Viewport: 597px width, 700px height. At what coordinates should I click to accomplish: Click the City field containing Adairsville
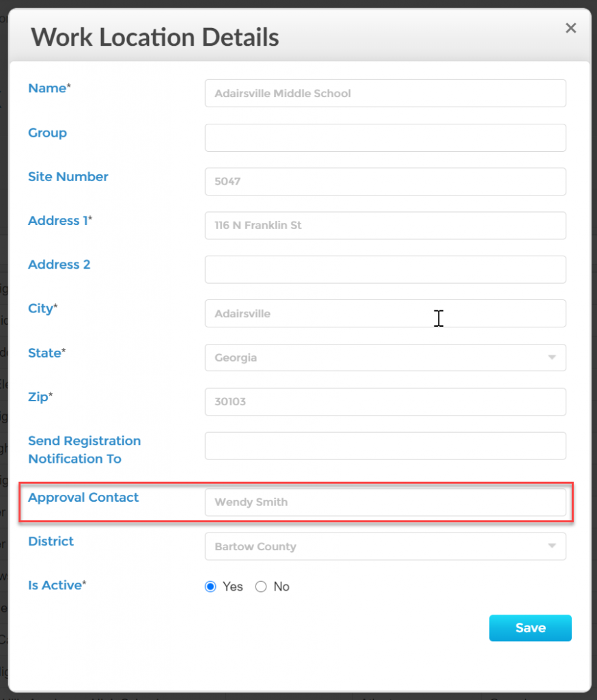click(385, 314)
